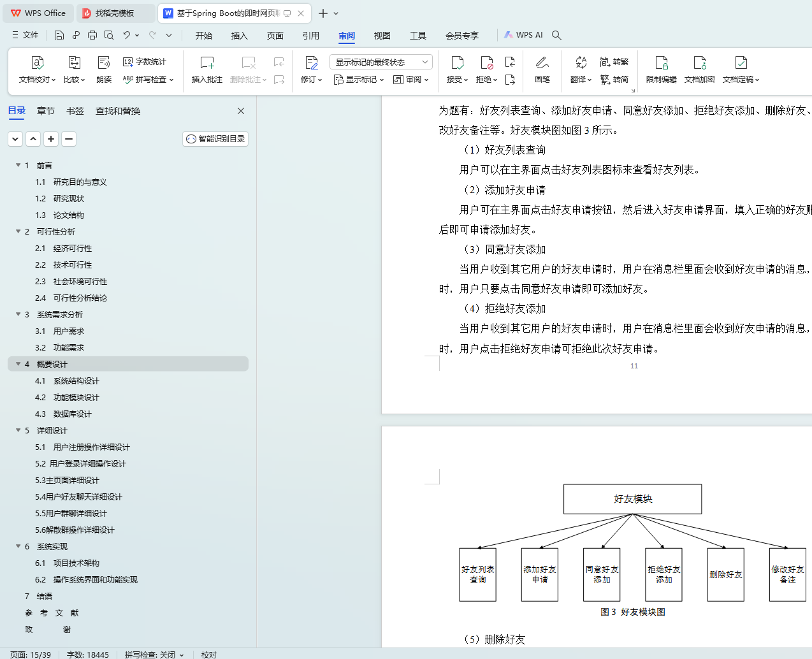Viewport: 812px width, 659px height.
Task: Switch to the 视图 ribbon tab
Action: click(382, 36)
